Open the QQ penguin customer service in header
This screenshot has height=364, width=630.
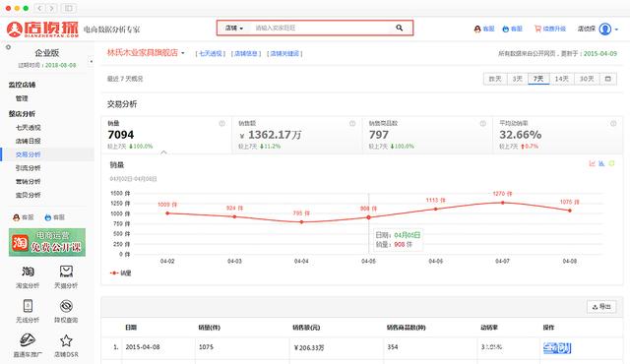point(477,29)
